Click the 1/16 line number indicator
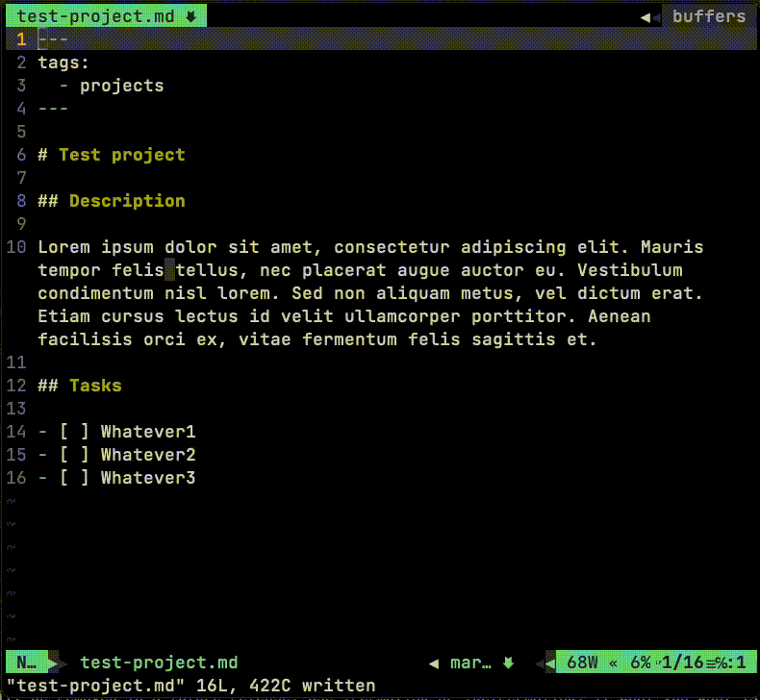Screen dimensions: 760x700 (682, 662)
